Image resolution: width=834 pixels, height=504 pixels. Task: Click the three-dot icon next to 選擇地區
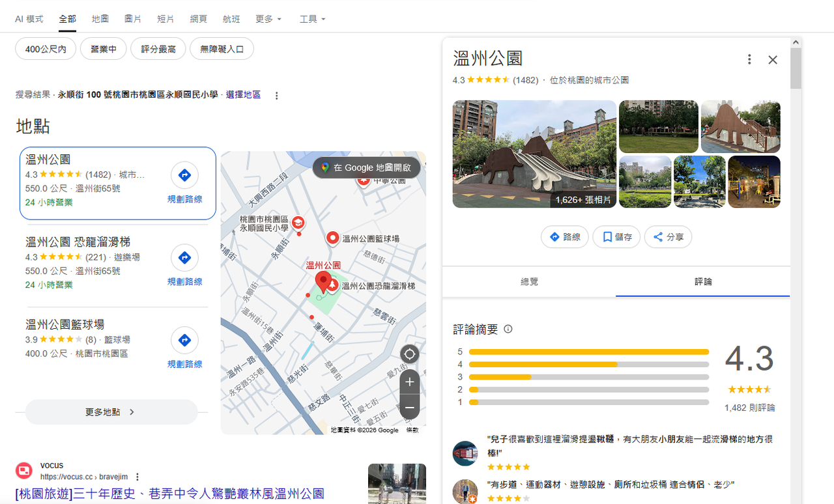click(276, 96)
